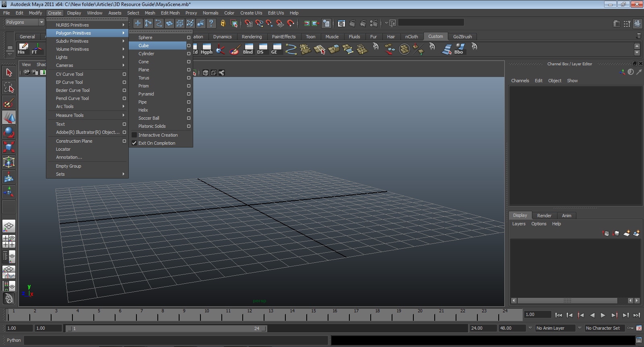This screenshot has height=347, width=644.
Task: Uncheck Exit On Completion option
Action: click(x=134, y=143)
